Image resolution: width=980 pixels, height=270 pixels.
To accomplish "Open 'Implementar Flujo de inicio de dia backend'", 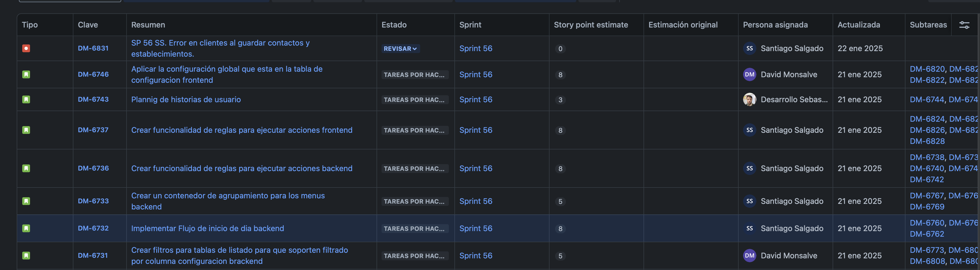I will point(207,228).
